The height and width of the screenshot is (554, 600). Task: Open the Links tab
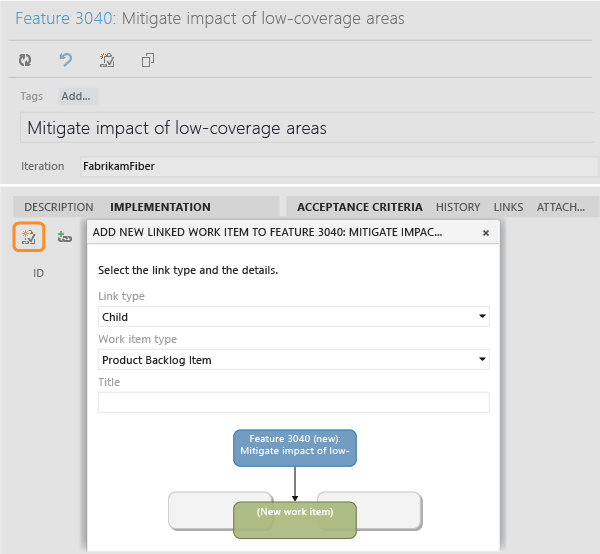(508, 207)
